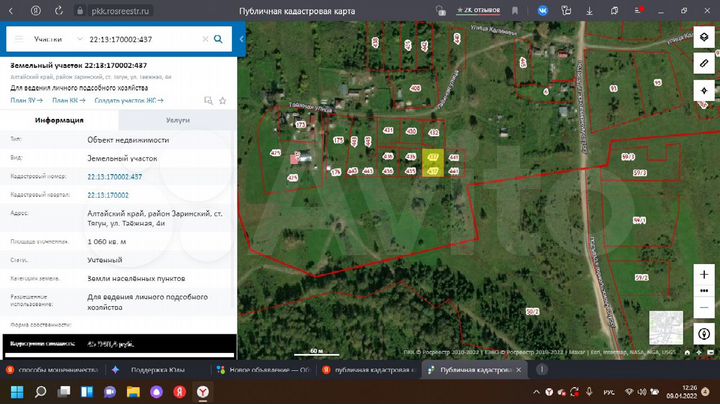
Task: Click the my location button on map
Action: point(704,334)
